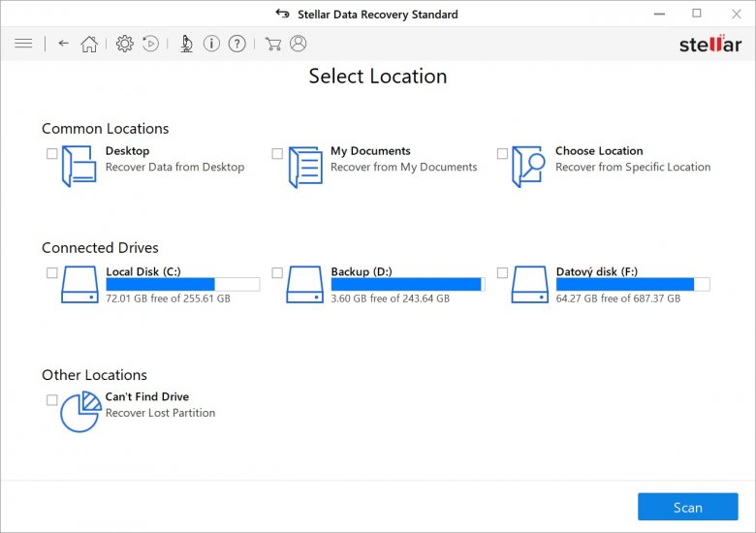Go to the Home screen icon
Screen dimensions: 756x533
coord(89,44)
